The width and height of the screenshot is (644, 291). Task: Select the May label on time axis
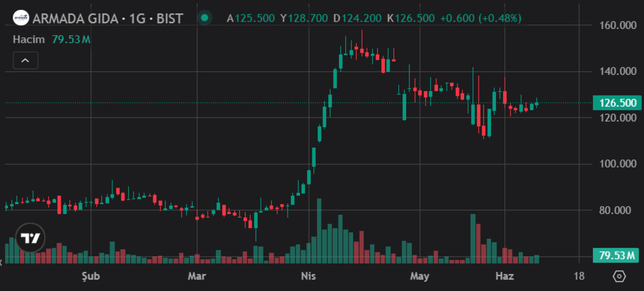click(420, 277)
